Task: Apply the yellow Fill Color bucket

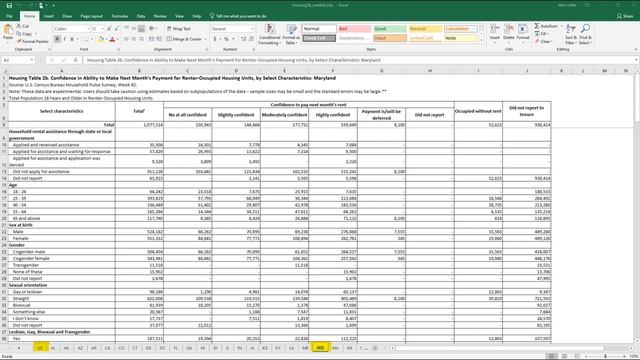Action: pyautogui.click(x=101, y=39)
